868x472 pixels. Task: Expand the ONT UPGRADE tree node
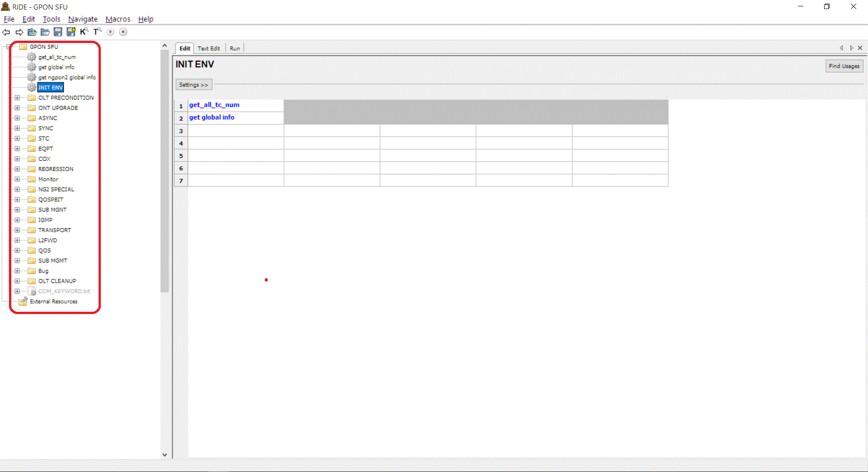coord(17,108)
